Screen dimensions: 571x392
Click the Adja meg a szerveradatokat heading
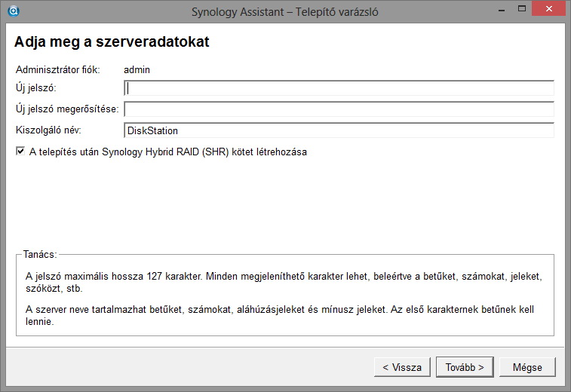[x=112, y=42]
